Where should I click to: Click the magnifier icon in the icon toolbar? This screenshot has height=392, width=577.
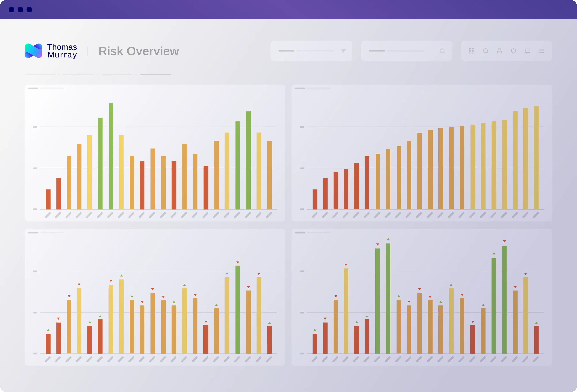tap(486, 51)
